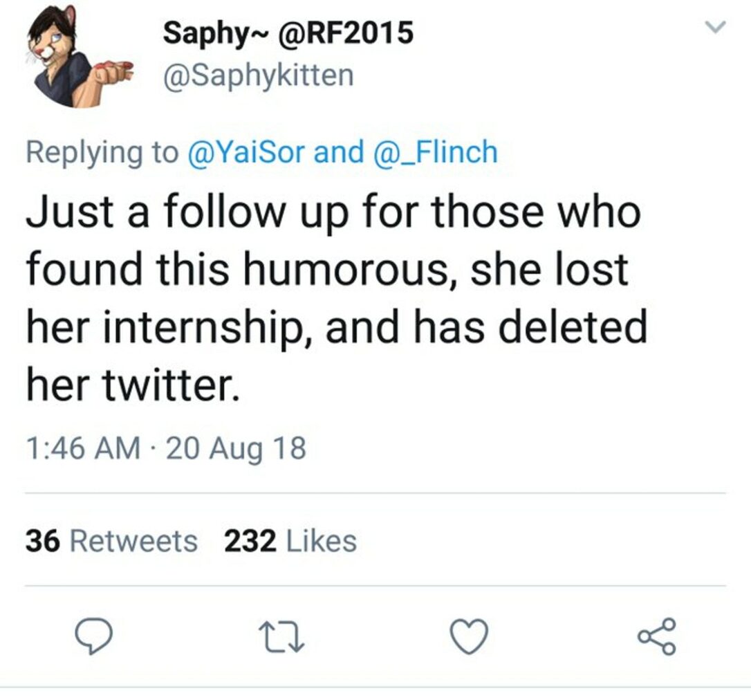Click the tweet timestamp 1:46 AM
Image resolution: width=751 pixels, height=700 pixels.
tap(90, 448)
